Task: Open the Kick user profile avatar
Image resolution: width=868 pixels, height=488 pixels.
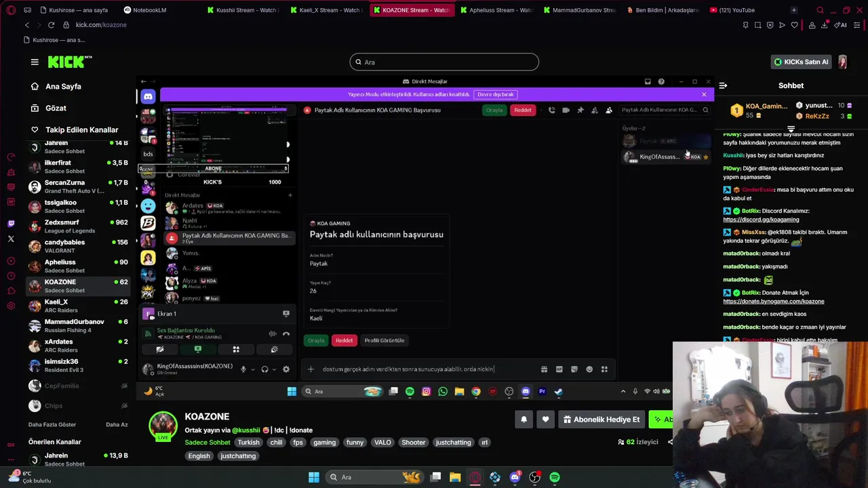Action: coord(842,62)
